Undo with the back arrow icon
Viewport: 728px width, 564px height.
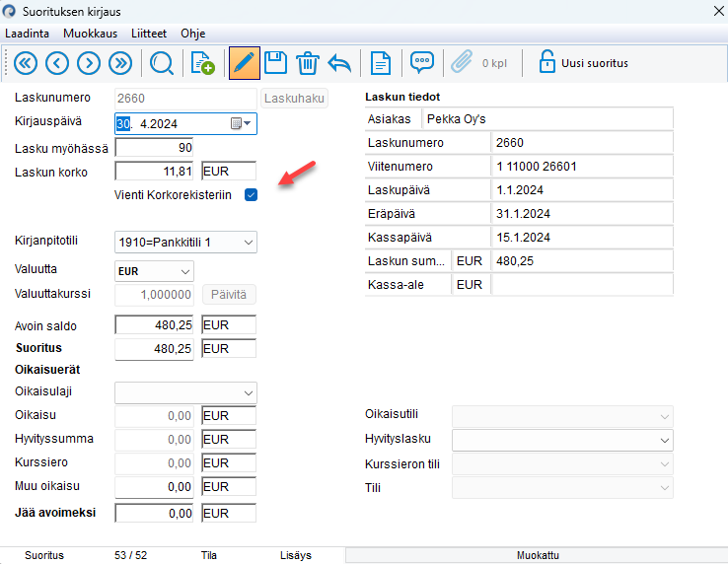click(339, 63)
